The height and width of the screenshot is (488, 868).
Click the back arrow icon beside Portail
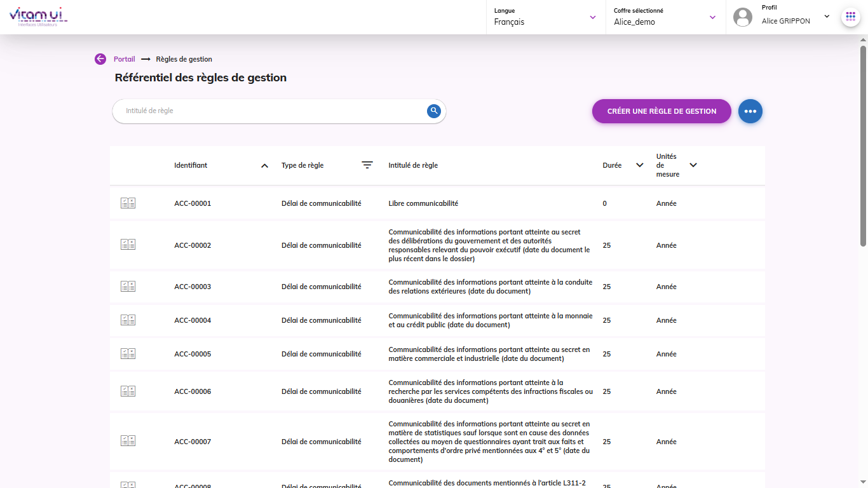(x=100, y=59)
